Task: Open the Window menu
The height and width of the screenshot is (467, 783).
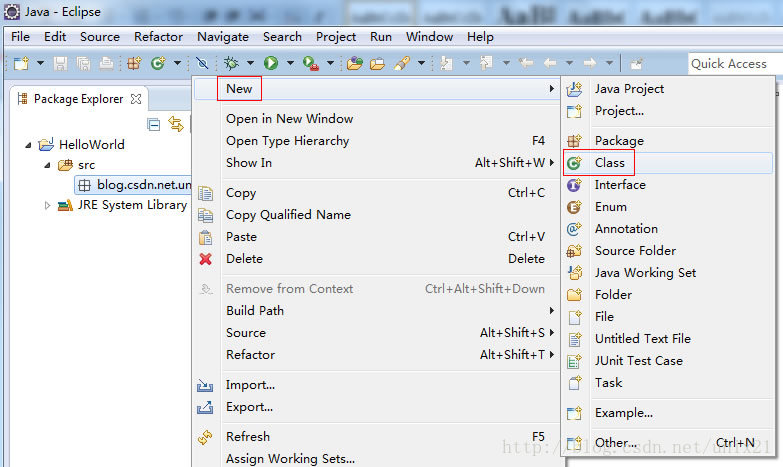Action: (429, 37)
